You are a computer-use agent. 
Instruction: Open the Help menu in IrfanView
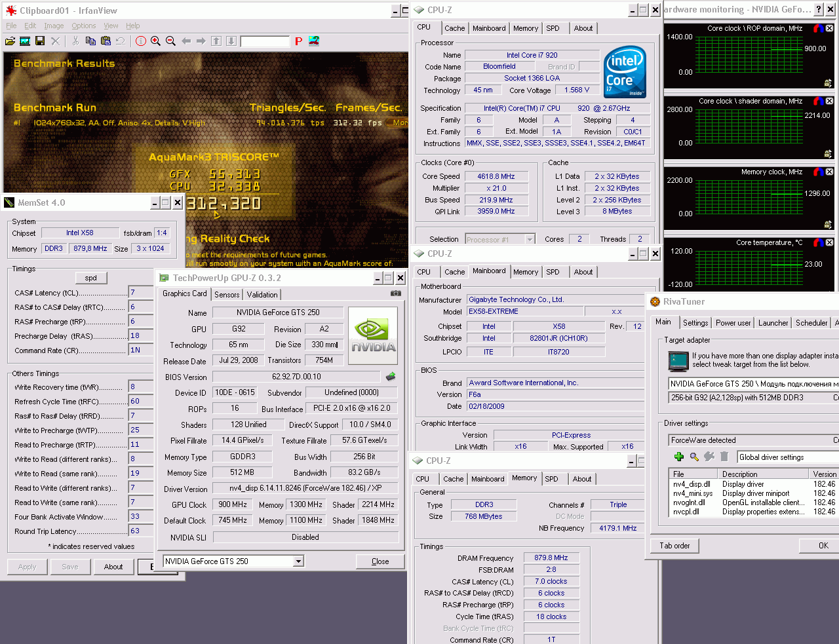click(133, 26)
